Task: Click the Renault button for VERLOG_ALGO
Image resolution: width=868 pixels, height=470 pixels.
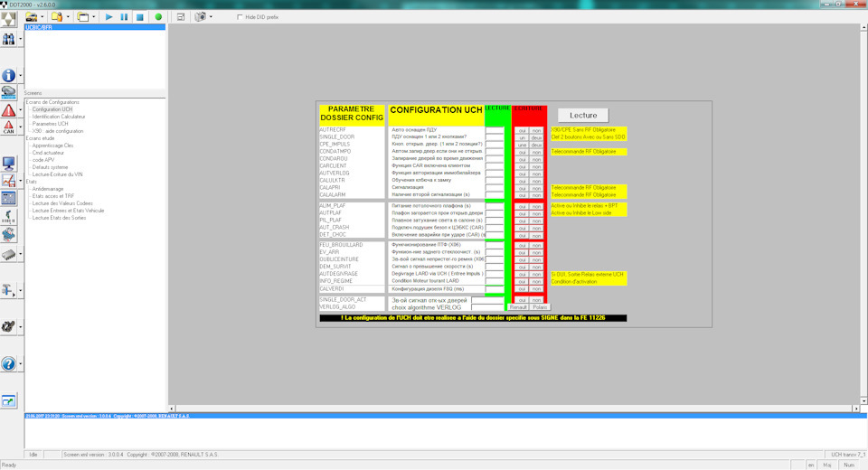Action: (518, 307)
